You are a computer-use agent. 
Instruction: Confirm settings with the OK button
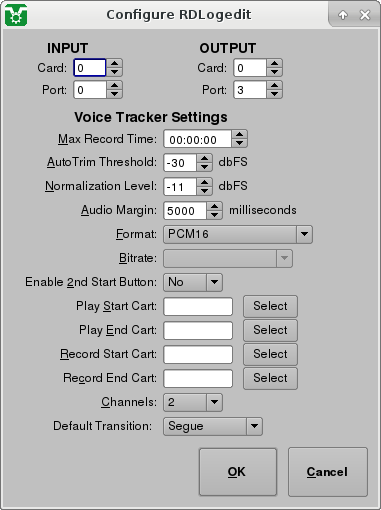click(x=238, y=472)
